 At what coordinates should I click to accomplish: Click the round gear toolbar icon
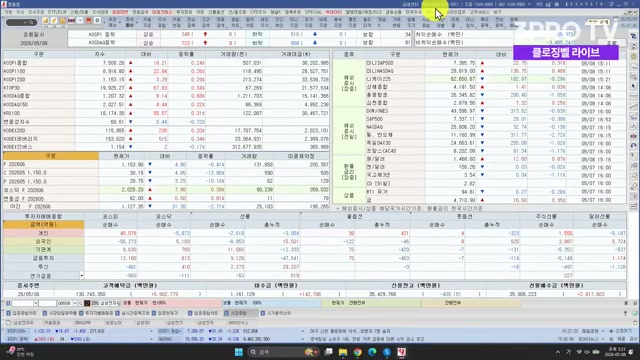(97, 21)
